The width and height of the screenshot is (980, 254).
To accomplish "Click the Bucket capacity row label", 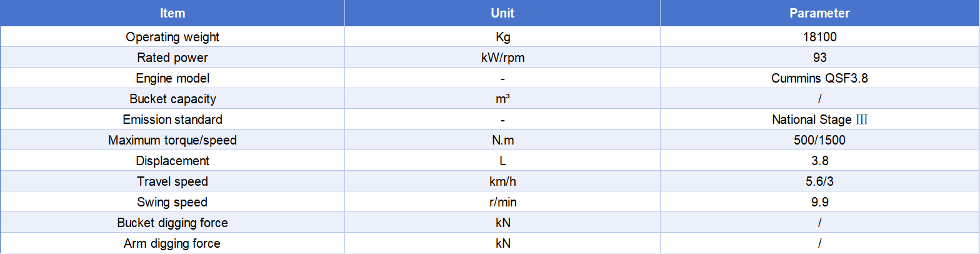I will pos(172,99).
